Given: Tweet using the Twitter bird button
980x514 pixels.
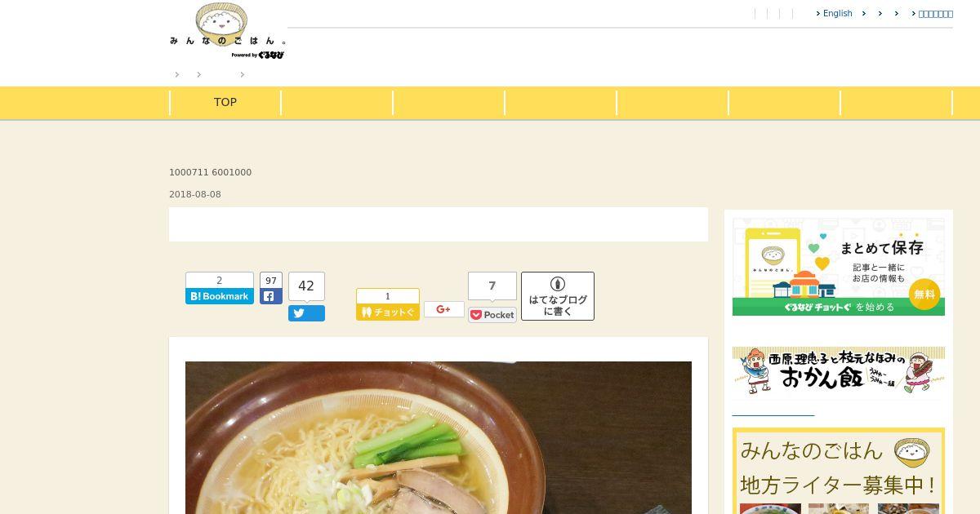Looking at the screenshot, I should click(306, 313).
